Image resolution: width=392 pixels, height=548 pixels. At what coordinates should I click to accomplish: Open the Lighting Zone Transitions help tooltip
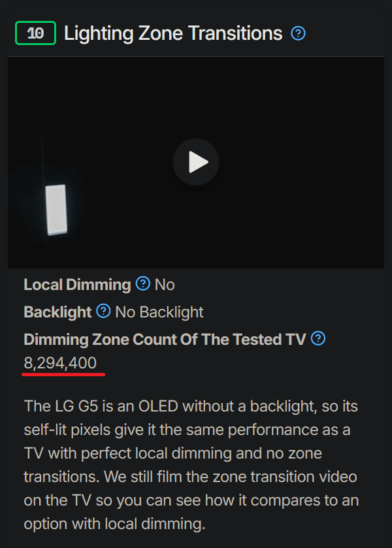pyautogui.click(x=298, y=33)
